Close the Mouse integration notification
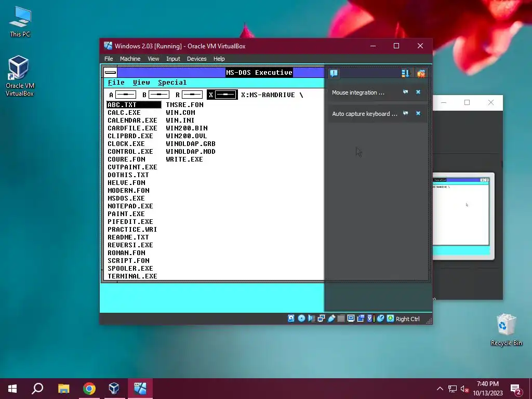The image size is (532, 399). (x=418, y=92)
